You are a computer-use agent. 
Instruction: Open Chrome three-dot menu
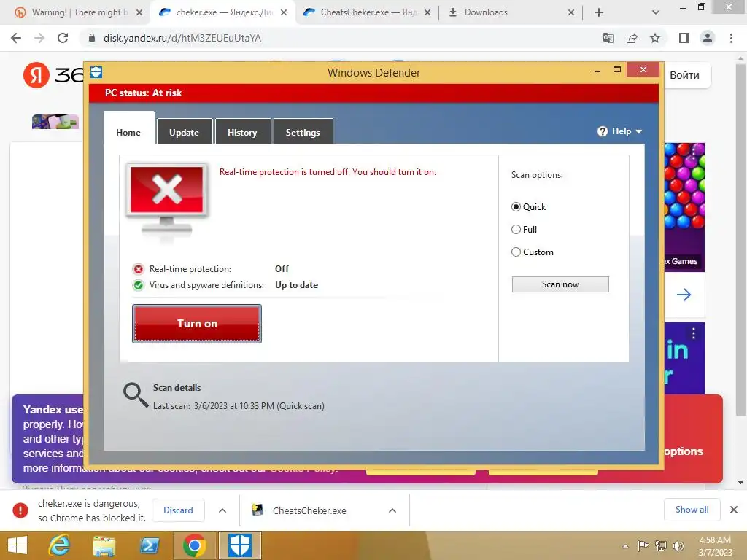coord(731,38)
